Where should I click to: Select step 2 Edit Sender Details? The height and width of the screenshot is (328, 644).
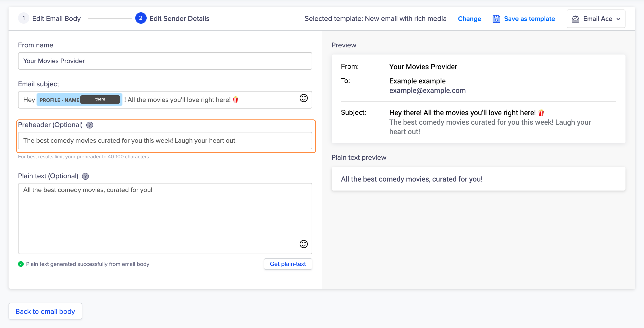[x=179, y=18]
